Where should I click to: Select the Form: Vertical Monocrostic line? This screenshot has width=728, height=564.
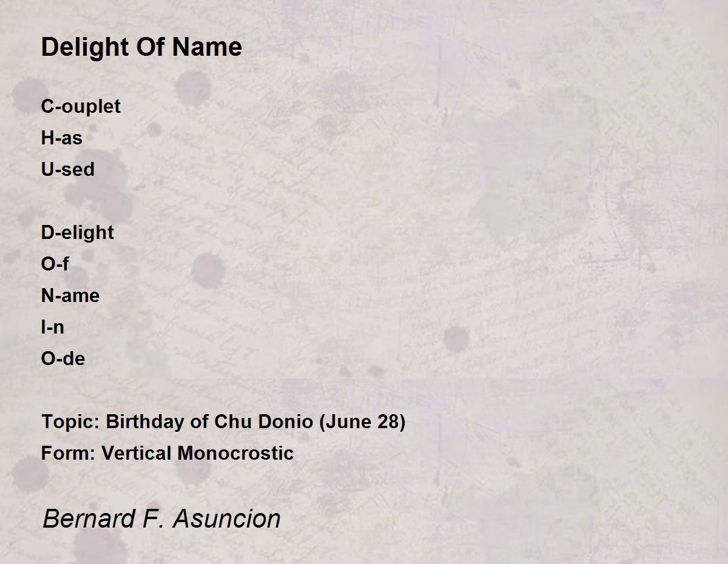tap(167, 454)
